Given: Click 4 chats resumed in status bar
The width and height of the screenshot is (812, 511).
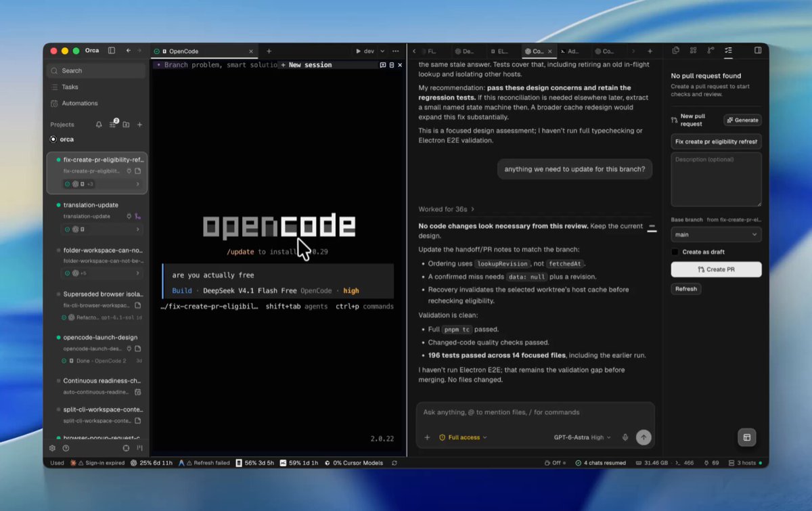Looking at the screenshot, I should [x=600, y=463].
